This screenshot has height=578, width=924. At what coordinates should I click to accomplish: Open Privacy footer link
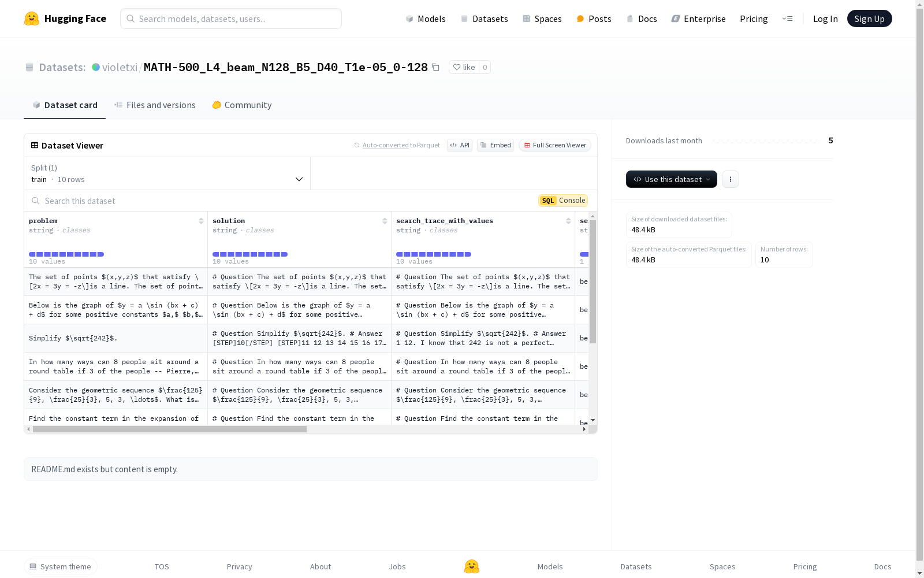(239, 566)
